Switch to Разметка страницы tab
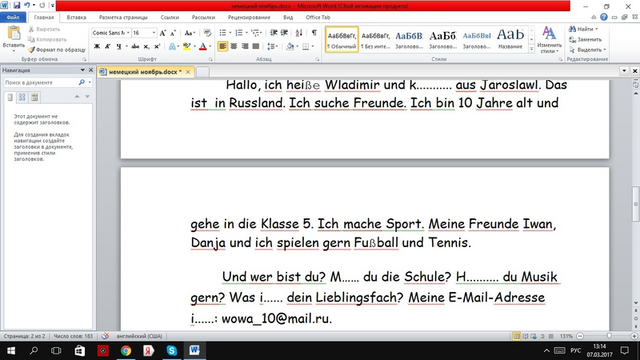Viewport: 640px width, 360px height. (x=123, y=18)
